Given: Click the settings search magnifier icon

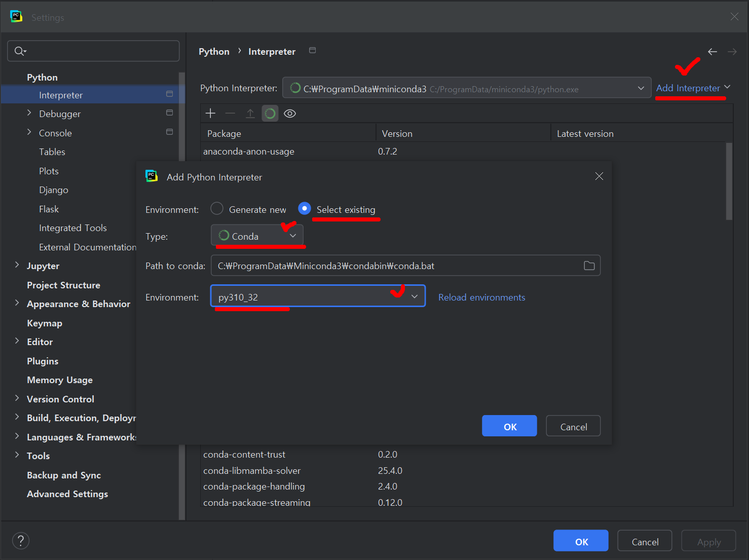Looking at the screenshot, I should coord(20,51).
